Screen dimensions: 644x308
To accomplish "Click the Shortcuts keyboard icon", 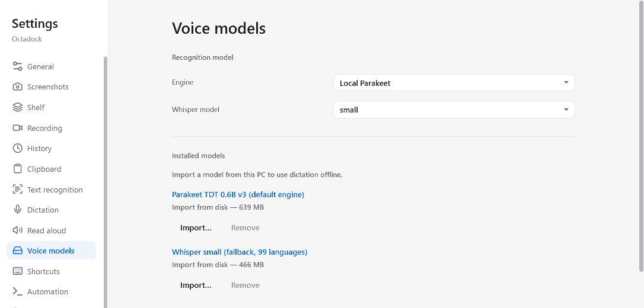I will (x=17, y=271).
